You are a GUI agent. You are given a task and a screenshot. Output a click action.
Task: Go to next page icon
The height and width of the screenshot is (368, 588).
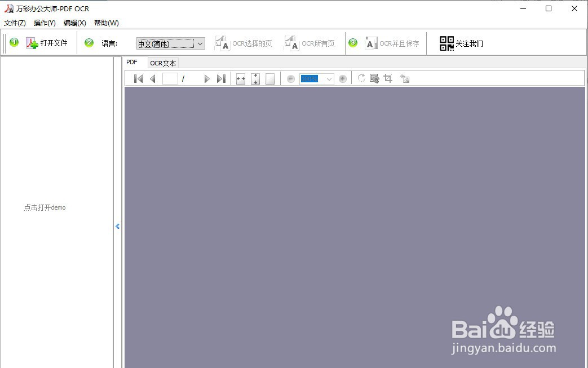point(207,79)
